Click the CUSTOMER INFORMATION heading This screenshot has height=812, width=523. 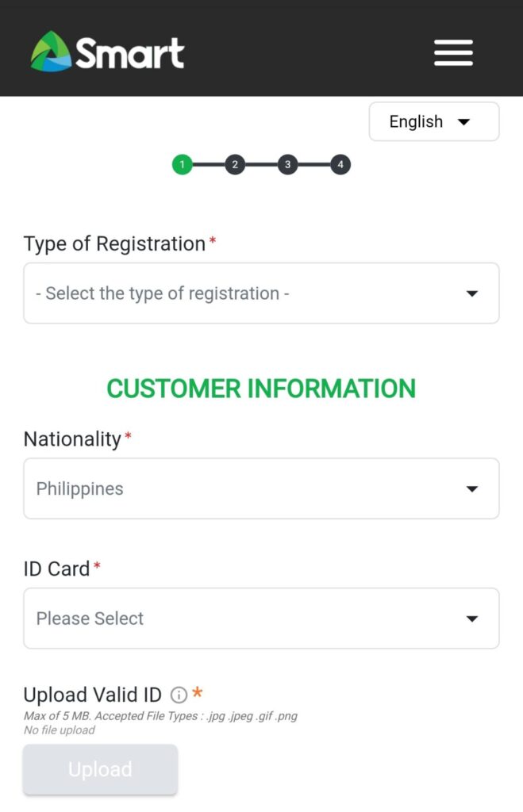point(261,389)
